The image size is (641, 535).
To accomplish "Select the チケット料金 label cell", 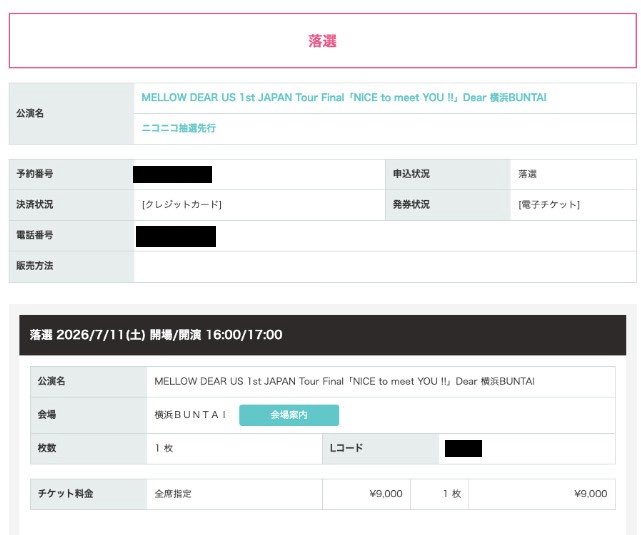I will (x=89, y=494).
